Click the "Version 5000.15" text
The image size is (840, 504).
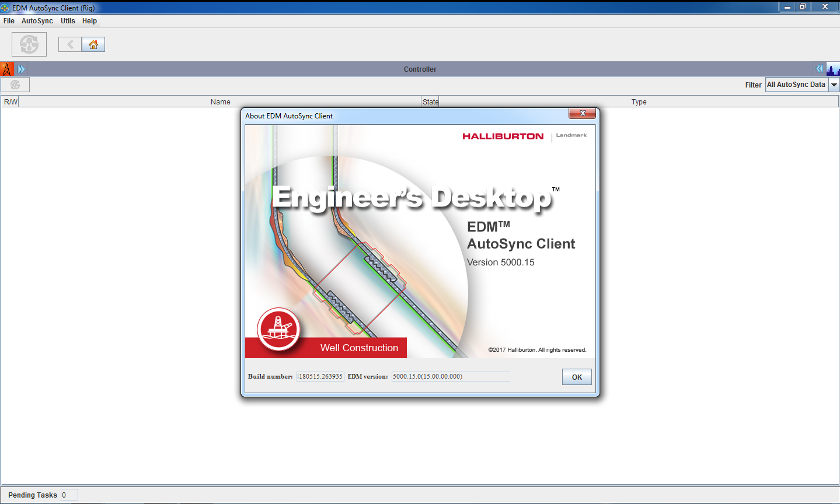(x=500, y=262)
